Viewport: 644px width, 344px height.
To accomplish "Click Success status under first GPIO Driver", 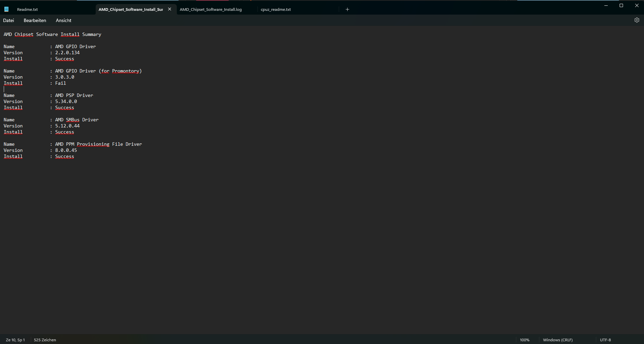I will tap(65, 59).
